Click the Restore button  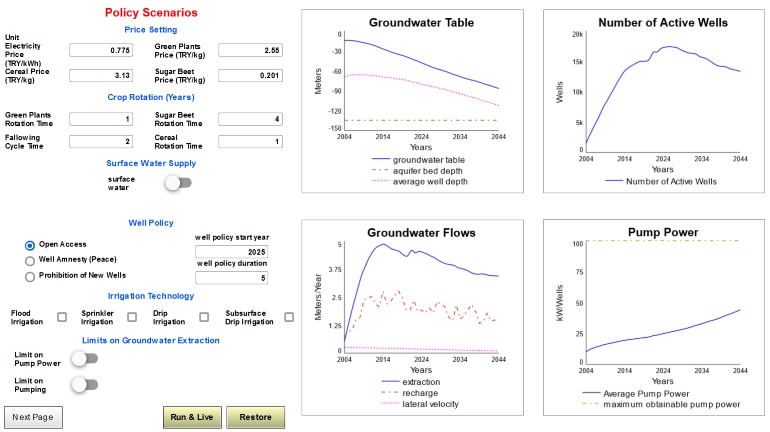(255, 417)
